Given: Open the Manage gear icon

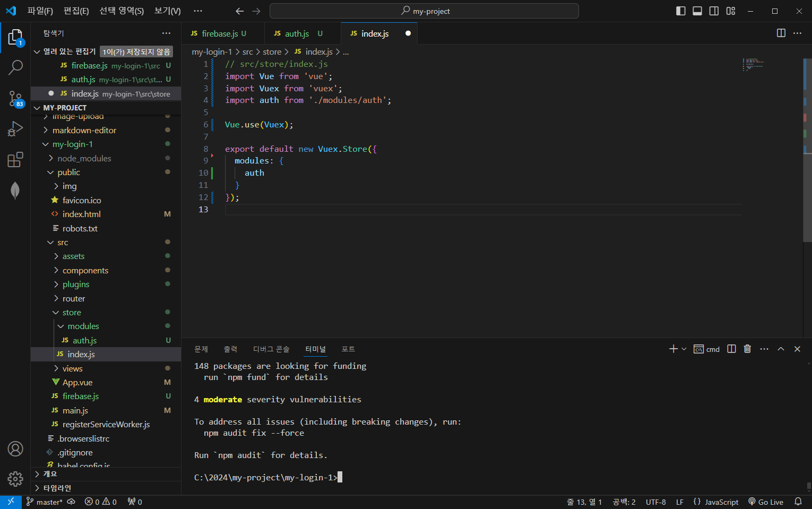Looking at the screenshot, I should [15, 479].
